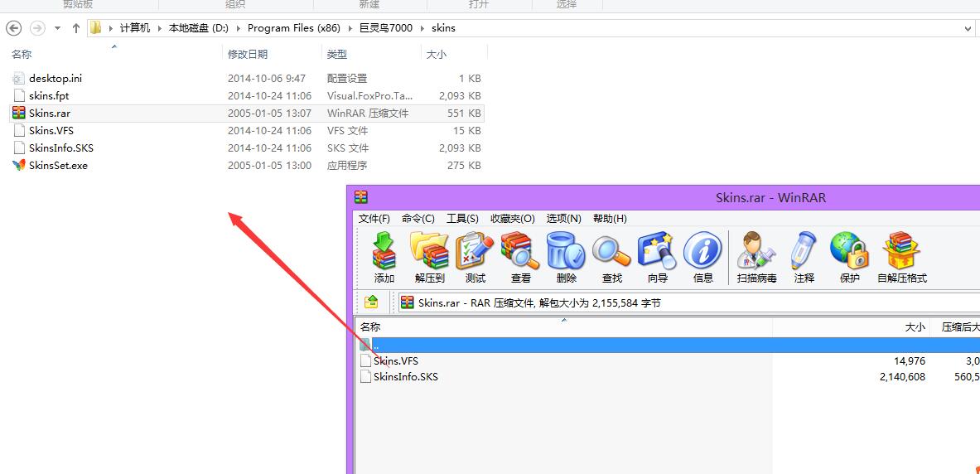Open the Tools (工具) menu

[x=462, y=219]
